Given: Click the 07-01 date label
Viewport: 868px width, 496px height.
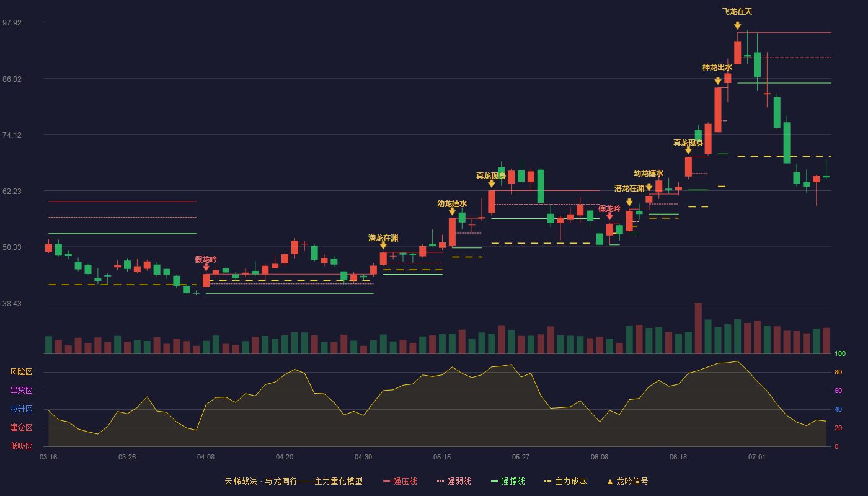Looking at the screenshot, I should coord(757,457).
